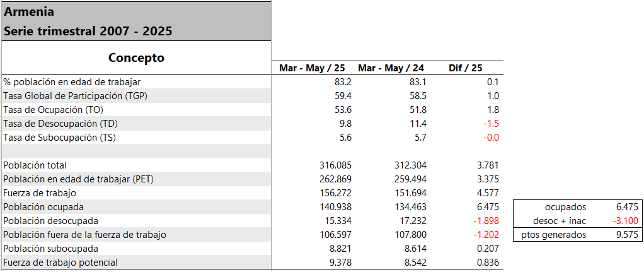Select the Concepto header cell
Image resolution: width=644 pixels, height=272 pixels.
[x=136, y=57]
